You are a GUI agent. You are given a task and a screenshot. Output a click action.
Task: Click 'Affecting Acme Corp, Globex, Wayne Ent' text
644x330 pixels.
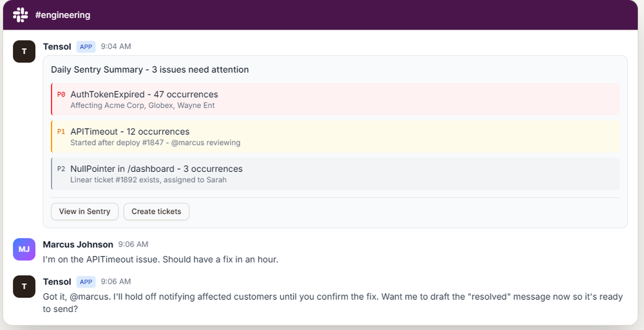(x=142, y=105)
